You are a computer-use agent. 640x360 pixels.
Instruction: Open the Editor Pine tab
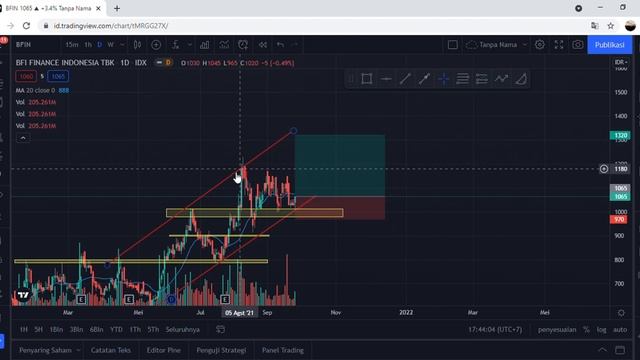click(x=163, y=350)
